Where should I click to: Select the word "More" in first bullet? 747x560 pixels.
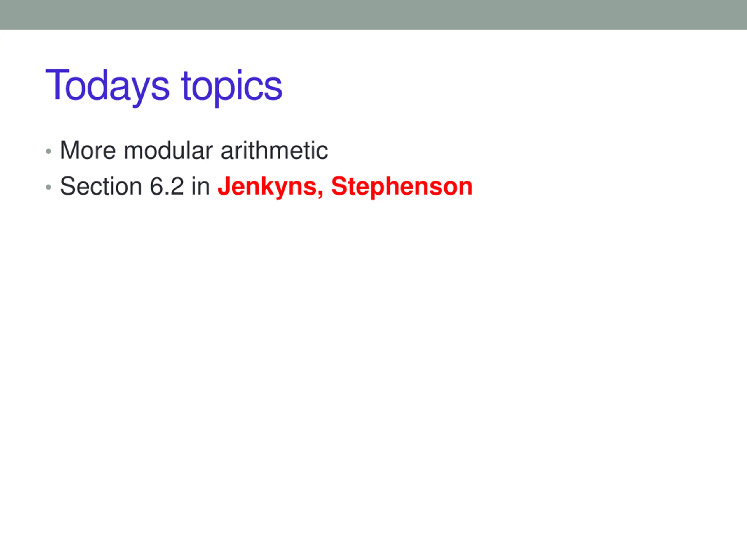click(x=88, y=150)
